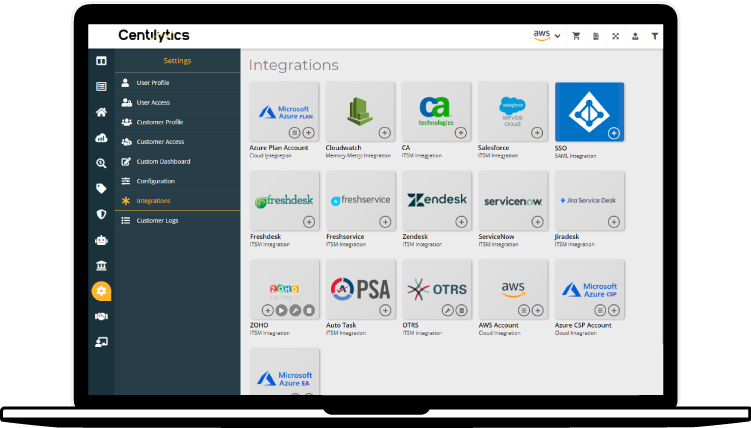Click the magnifier search icon in left rail
Image resolution: width=751 pixels, height=428 pixels.
tap(101, 163)
